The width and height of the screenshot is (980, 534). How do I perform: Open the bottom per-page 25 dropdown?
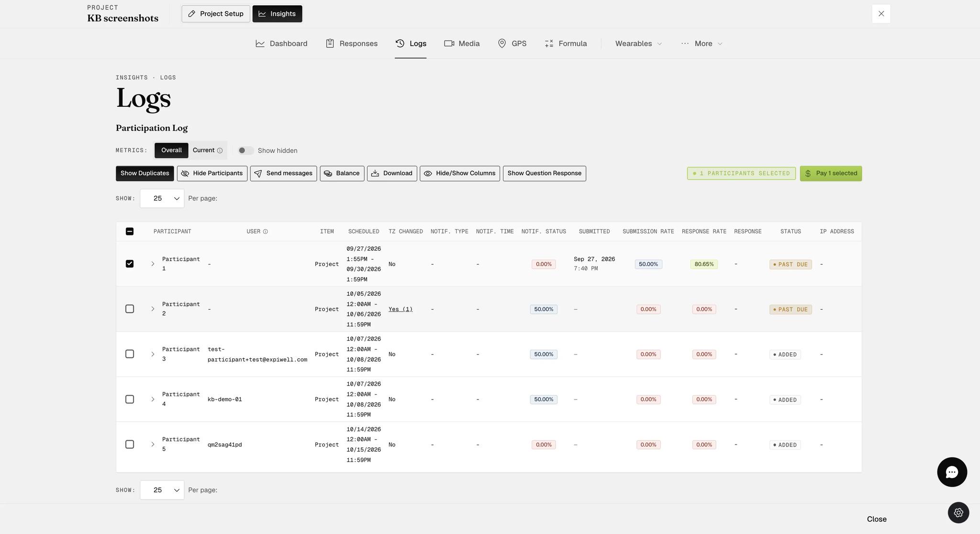[162, 490]
